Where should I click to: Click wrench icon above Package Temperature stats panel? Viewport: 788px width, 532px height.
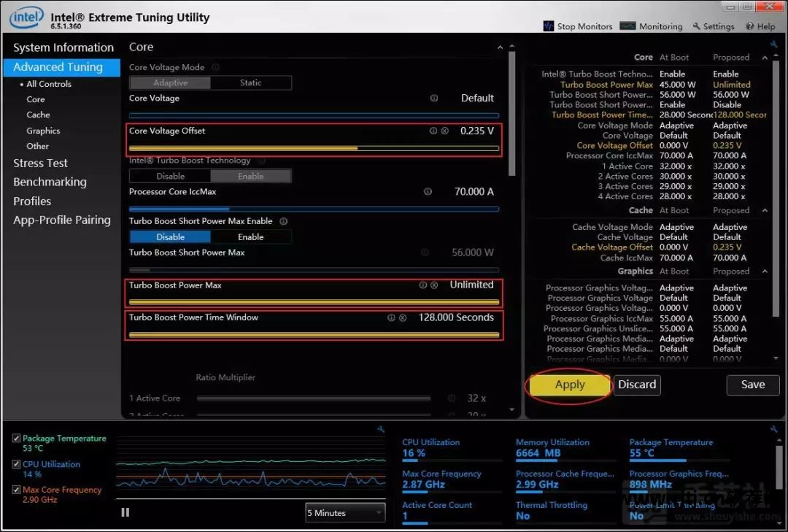pos(774,429)
